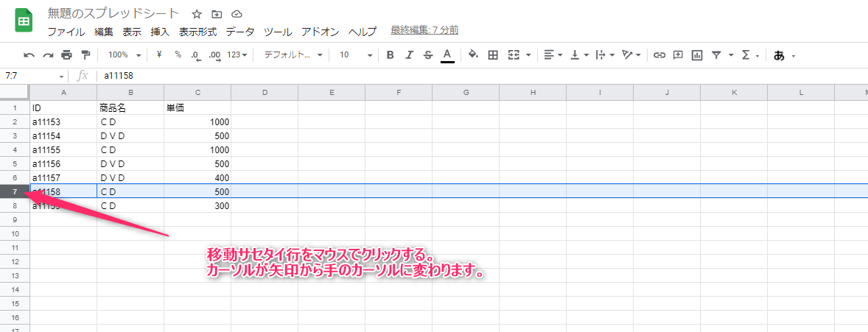The width and height of the screenshot is (868, 332).
Task: Select column A header
Action: click(63, 93)
